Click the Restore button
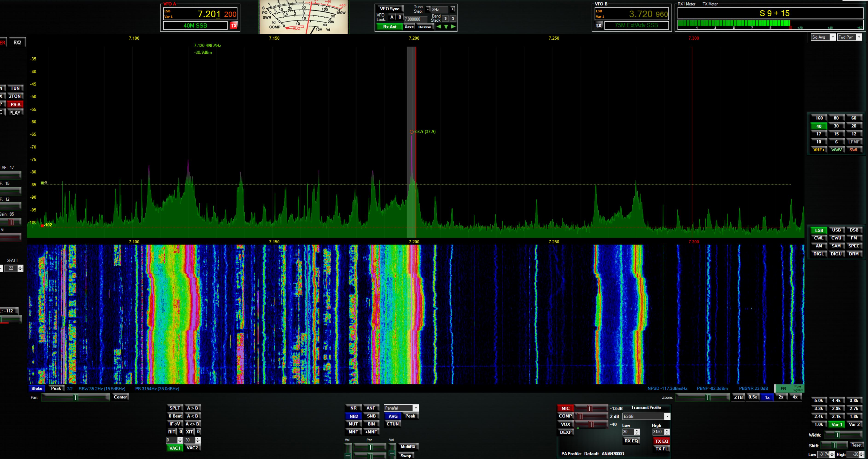 point(425,27)
